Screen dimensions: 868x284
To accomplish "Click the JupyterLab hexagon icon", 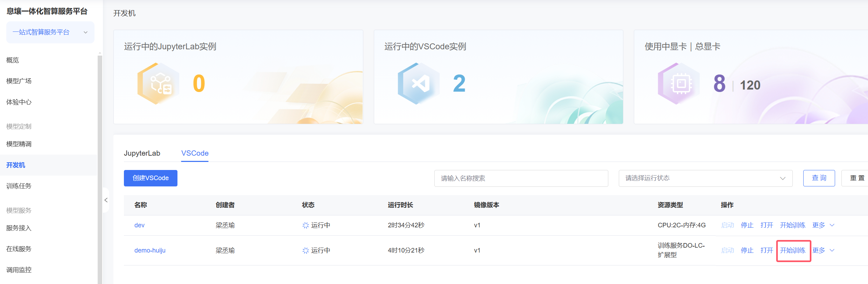I will coord(158,84).
